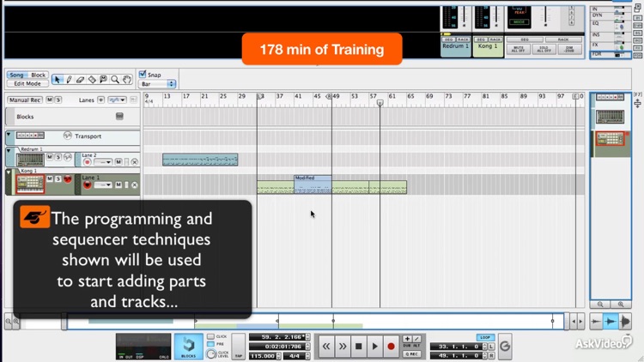Select the Magnify zoom tool
644x362 pixels.
click(115, 79)
